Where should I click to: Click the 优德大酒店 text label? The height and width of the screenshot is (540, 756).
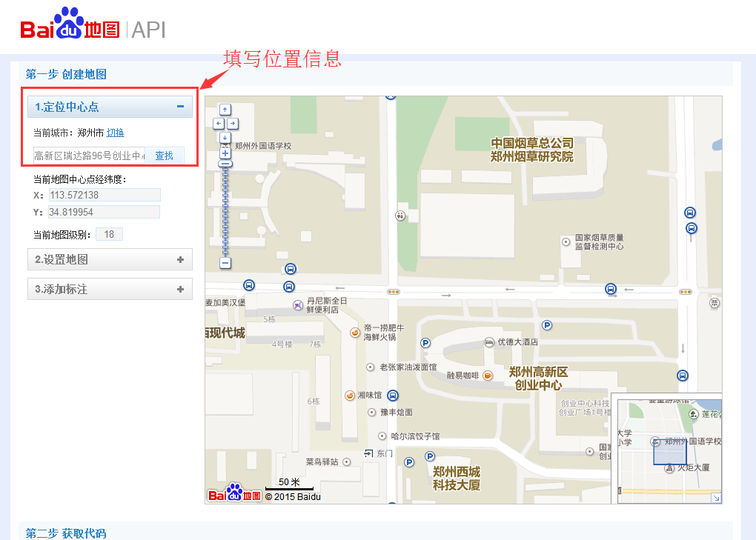click(x=518, y=342)
